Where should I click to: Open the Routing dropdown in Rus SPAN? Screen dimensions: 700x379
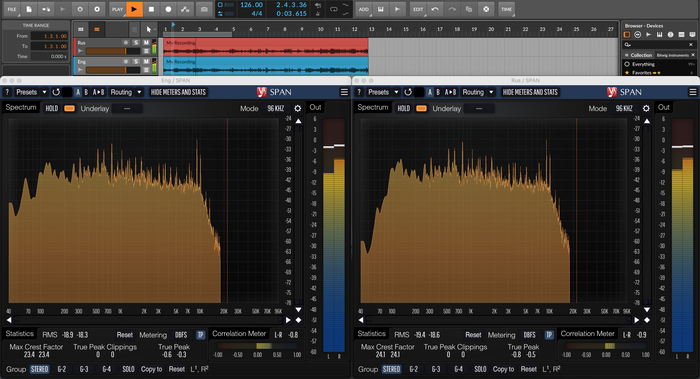478,92
